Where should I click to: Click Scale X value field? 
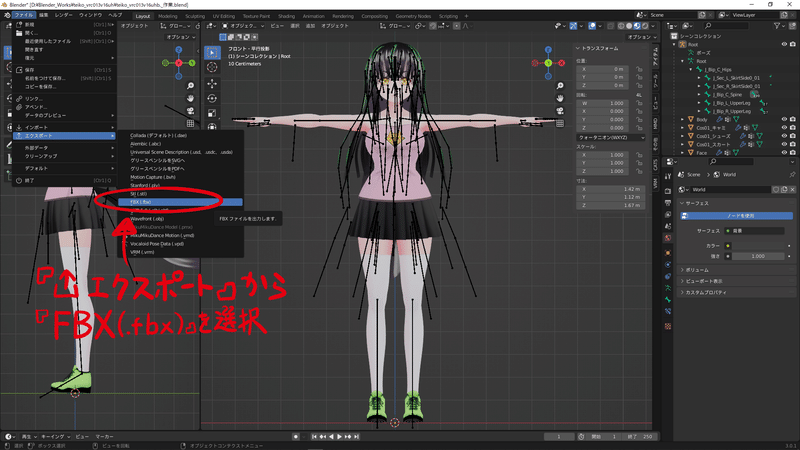[603, 155]
